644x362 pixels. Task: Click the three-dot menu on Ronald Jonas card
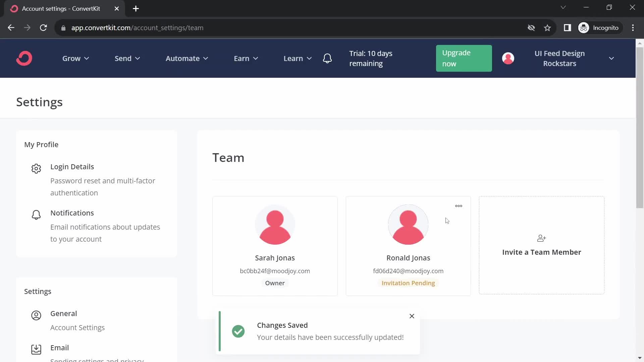(459, 205)
